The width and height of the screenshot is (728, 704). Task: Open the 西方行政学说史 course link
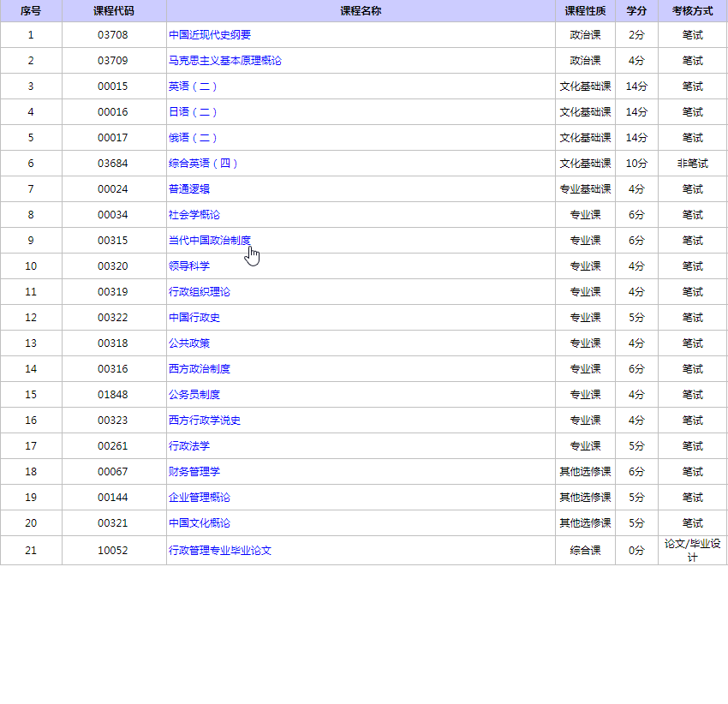[205, 421]
